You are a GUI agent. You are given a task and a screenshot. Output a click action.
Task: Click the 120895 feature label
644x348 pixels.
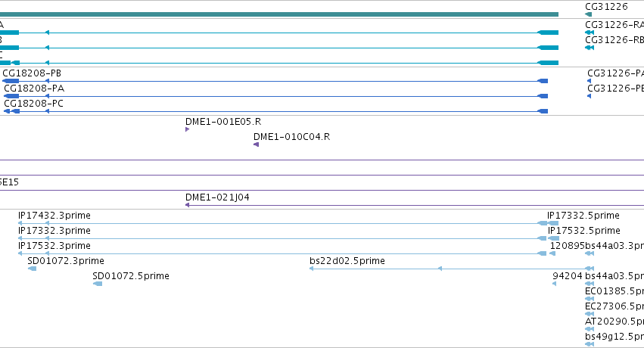pyautogui.click(x=568, y=246)
